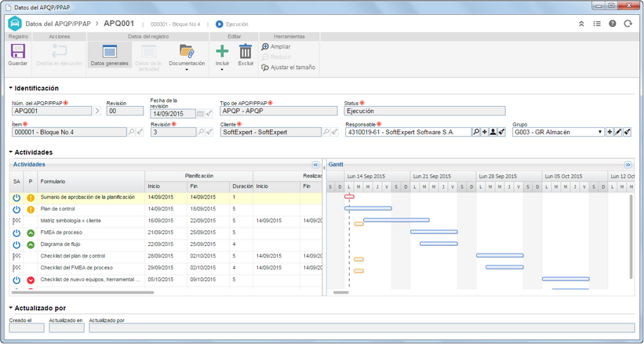
Task: Search Responsable with magnifier icon
Action: click(x=476, y=132)
